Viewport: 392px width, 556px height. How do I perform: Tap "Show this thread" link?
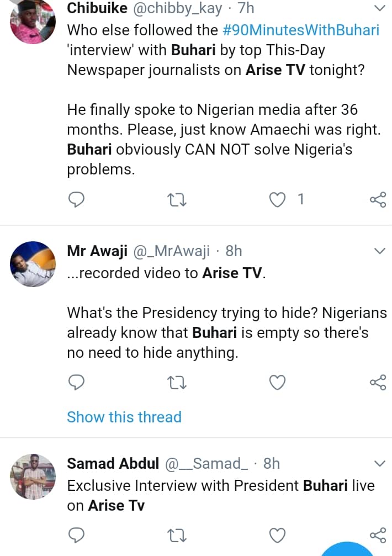[x=124, y=417]
